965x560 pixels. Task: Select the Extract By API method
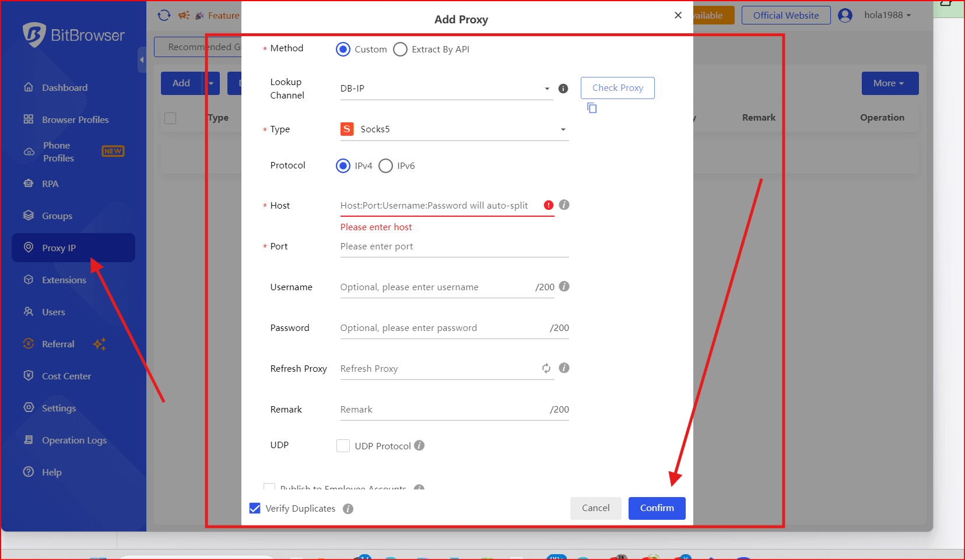[x=401, y=50]
